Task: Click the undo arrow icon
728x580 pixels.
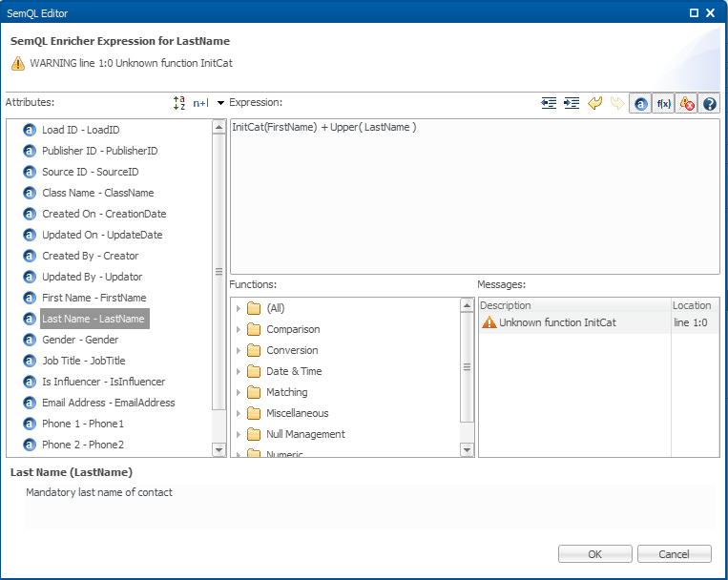Action: (594, 103)
